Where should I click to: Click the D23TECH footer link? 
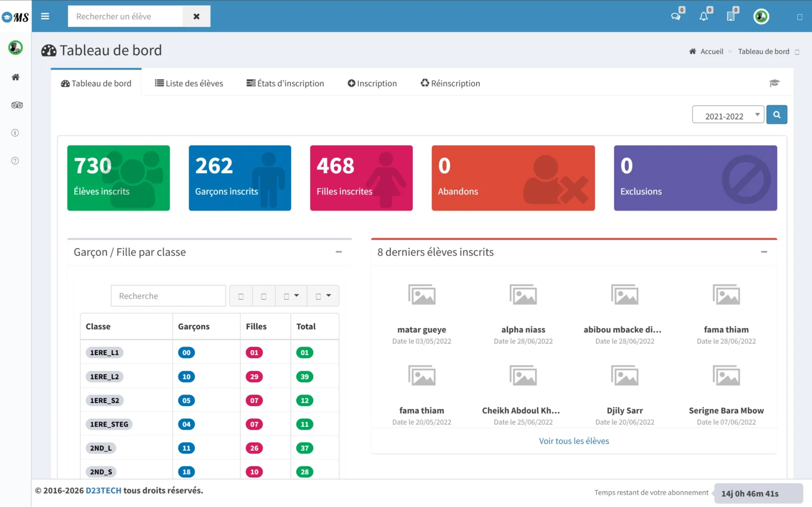104,490
